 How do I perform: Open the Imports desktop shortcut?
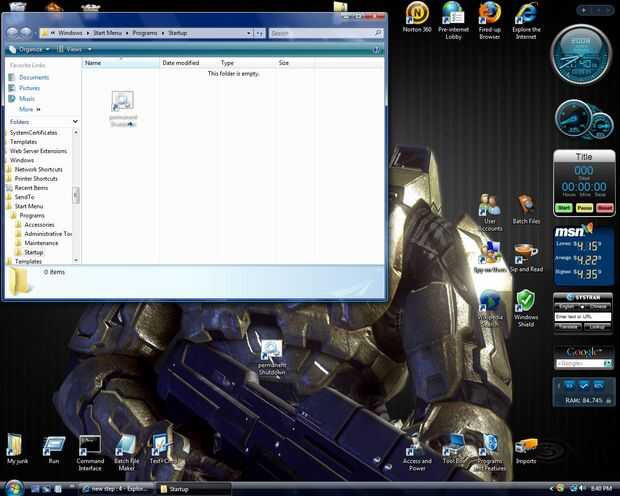point(526,451)
